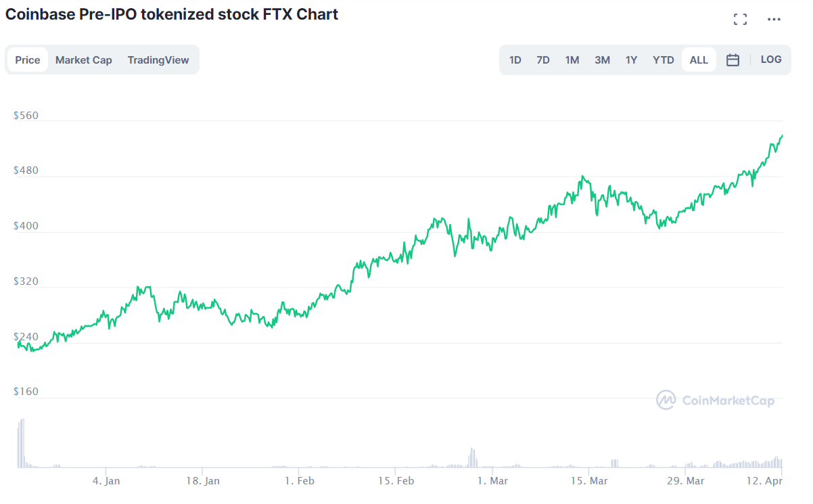Open the custom date range calendar
Viewport: 813px width, 504px height.
733,60
